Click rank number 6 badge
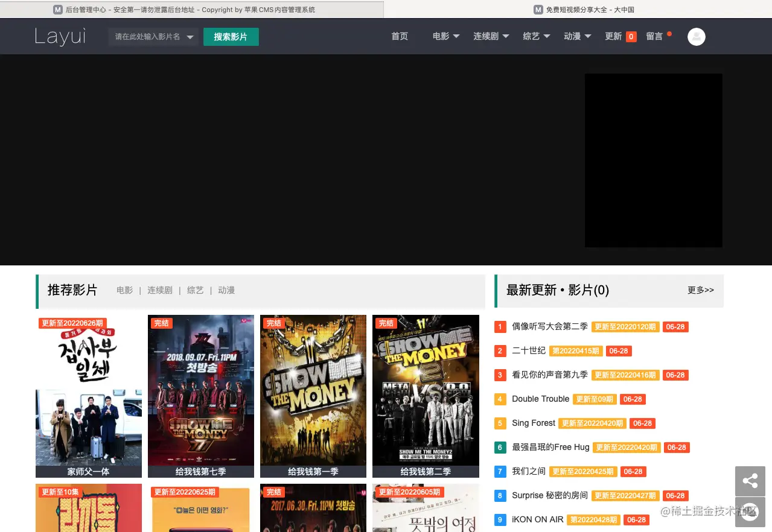The height and width of the screenshot is (532, 772). tap(500, 448)
